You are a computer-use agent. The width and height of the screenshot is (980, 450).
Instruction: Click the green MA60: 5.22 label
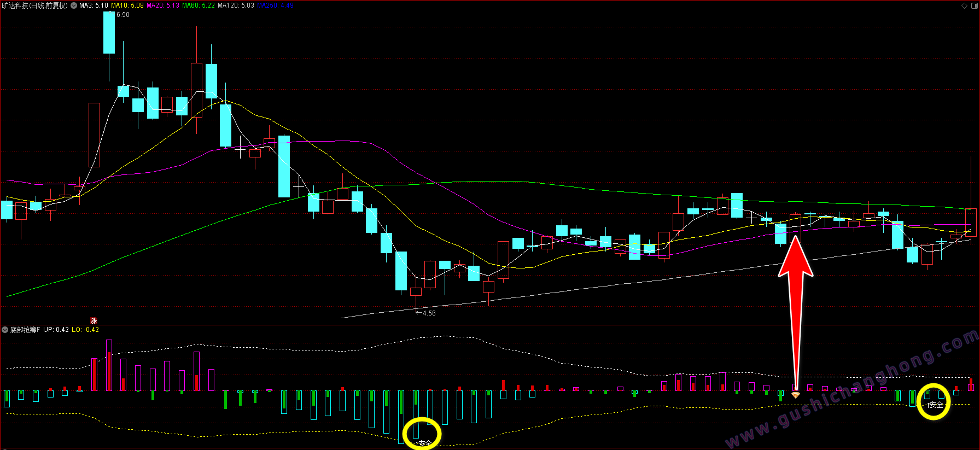click(x=199, y=5)
